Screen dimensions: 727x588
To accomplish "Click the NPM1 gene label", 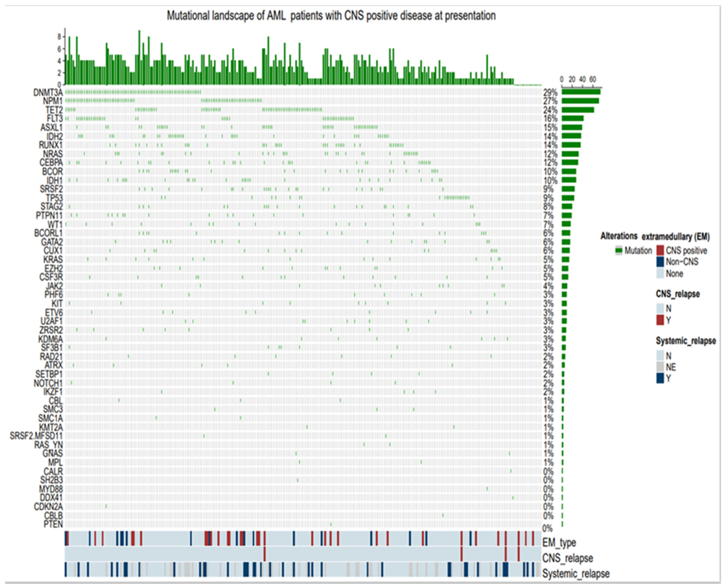I will [x=53, y=101].
